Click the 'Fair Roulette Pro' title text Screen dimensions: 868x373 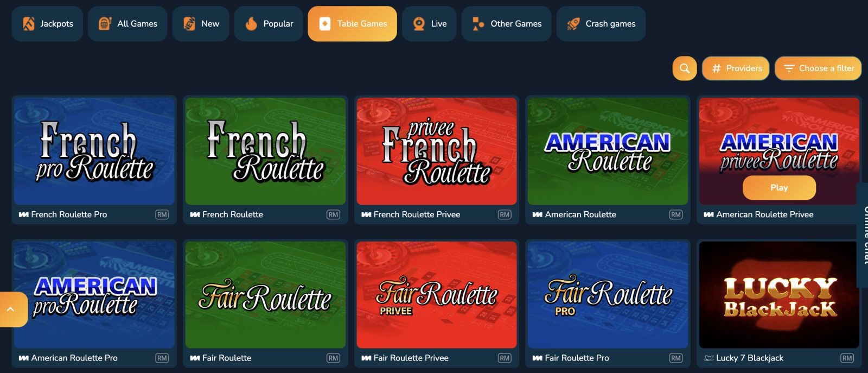coord(577,358)
